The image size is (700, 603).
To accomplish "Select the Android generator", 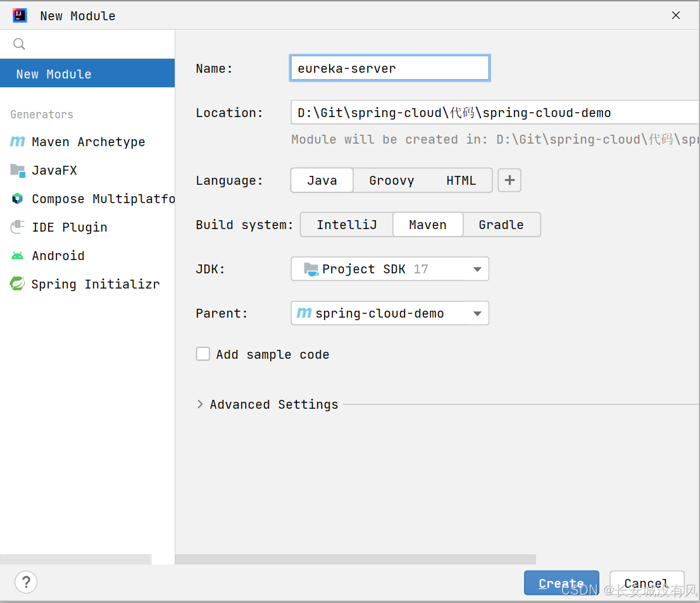I will [87, 256].
